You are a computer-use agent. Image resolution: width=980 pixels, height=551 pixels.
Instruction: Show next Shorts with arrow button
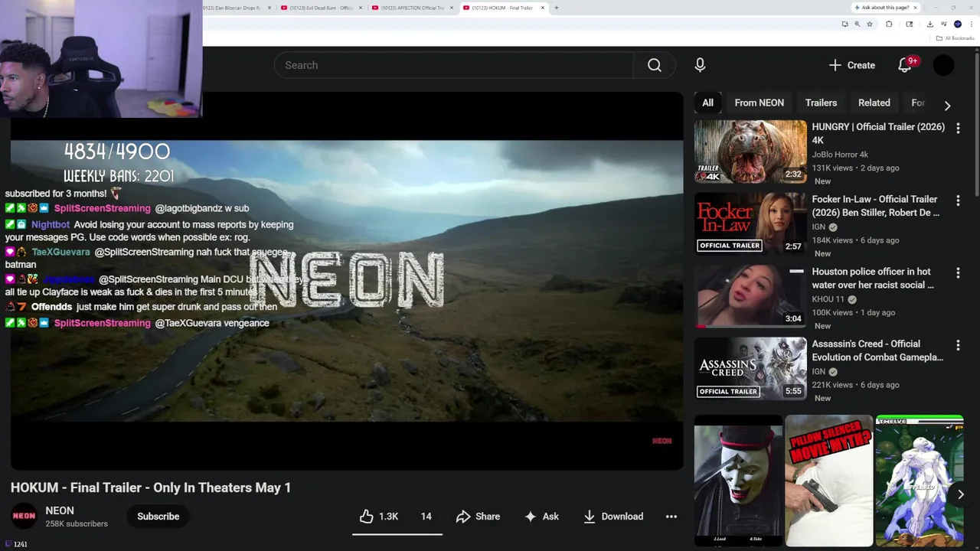[960, 494]
